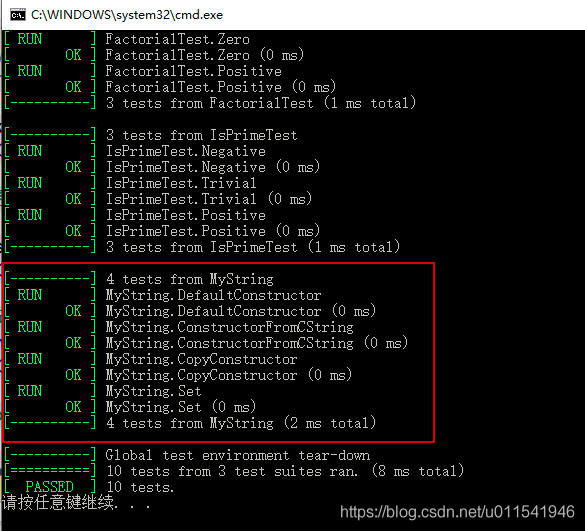The width and height of the screenshot is (585, 531).
Task: Click the OK line 'IsPrimeTest.Trivial (0 ms)'
Action: tap(158, 199)
